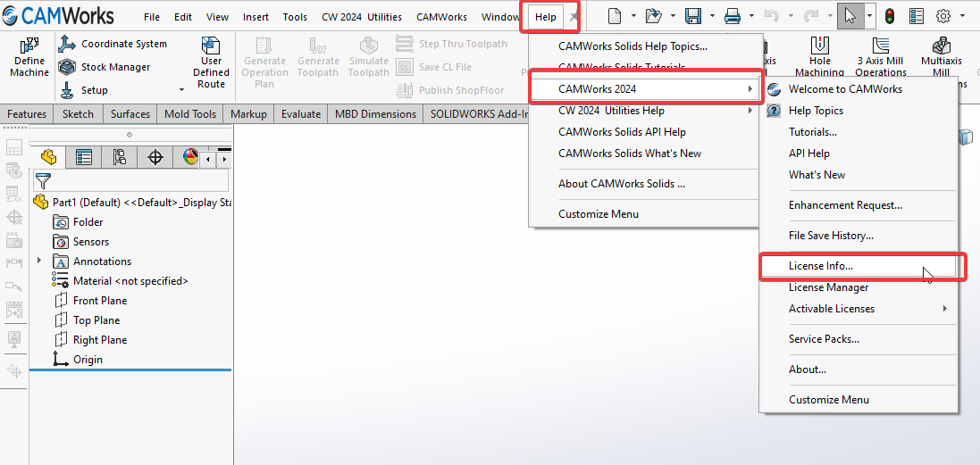Image resolution: width=980 pixels, height=465 pixels.
Task: Click the Undo icon
Action: point(773,16)
